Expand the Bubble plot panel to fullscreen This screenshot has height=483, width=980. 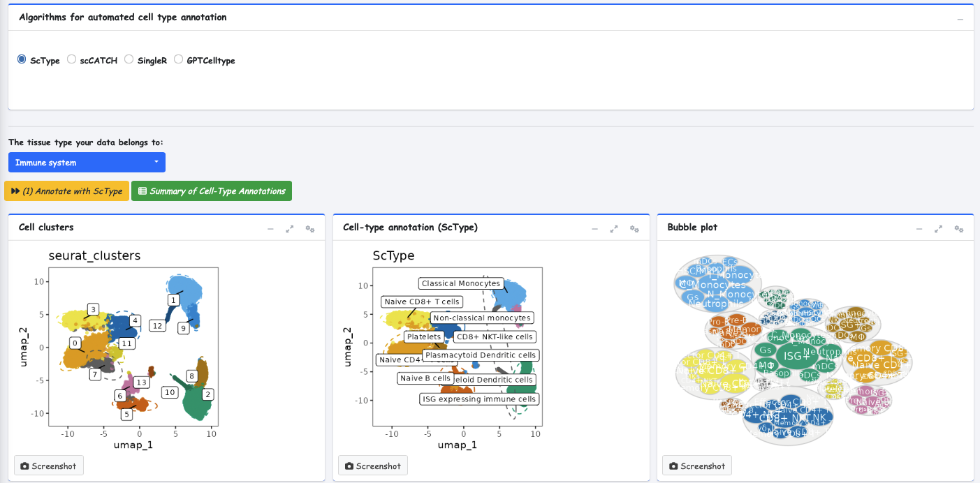pos(939,228)
